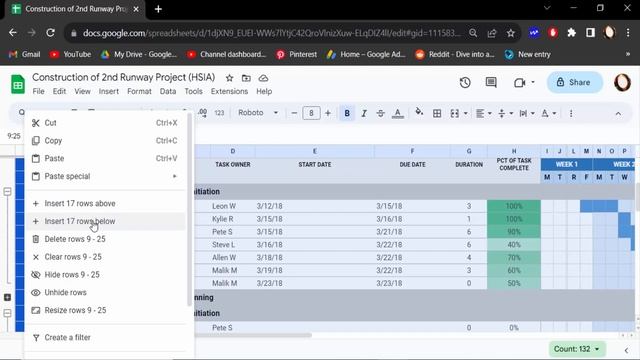Choose Paste from context menu
This screenshot has height=360, width=640.
tap(105, 158)
